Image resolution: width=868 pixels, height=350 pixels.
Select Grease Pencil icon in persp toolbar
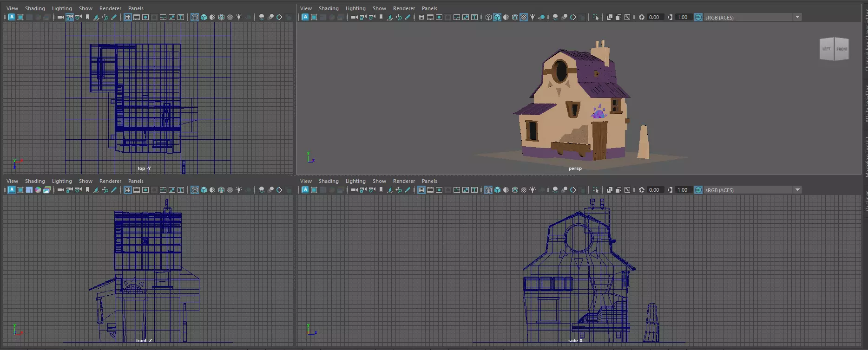[408, 17]
